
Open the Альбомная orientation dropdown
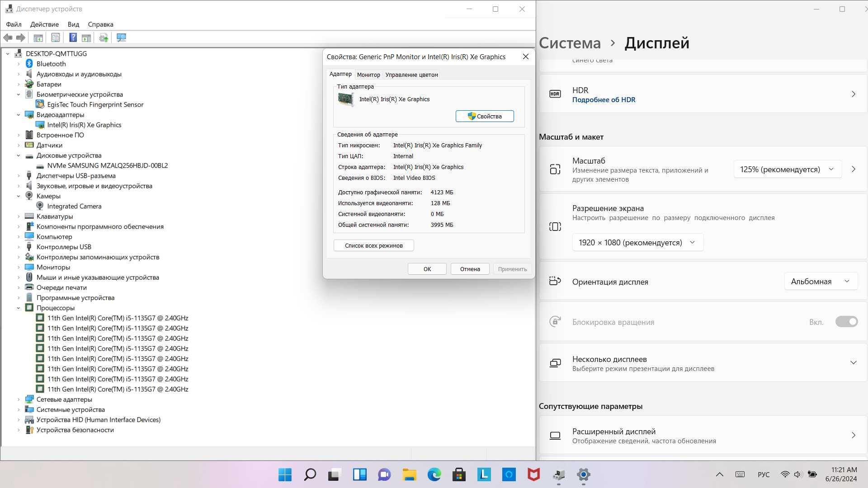click(821, 281)
